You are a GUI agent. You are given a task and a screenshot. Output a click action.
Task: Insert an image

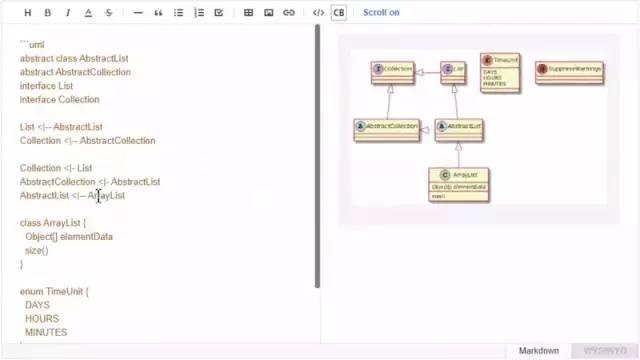coord(269,13)
